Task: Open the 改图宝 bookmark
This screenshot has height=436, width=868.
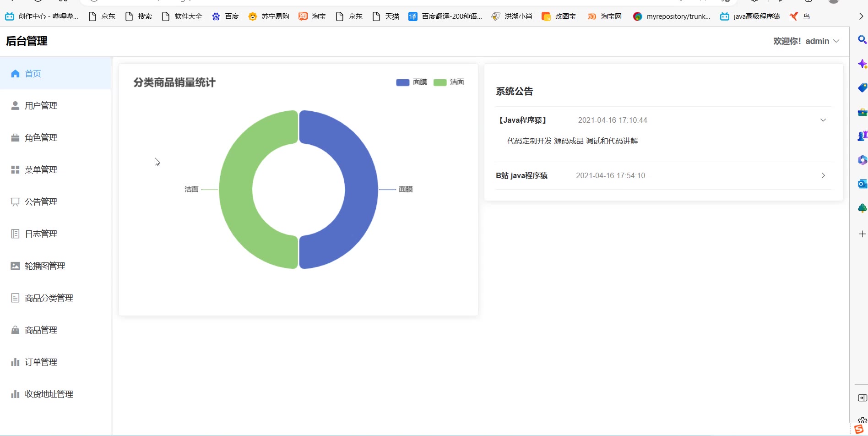Action: (559, 16)
